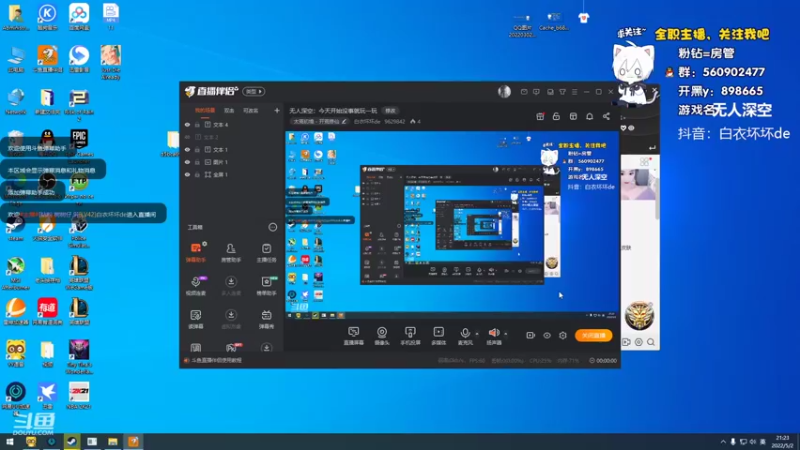Open the 弹幕助手 tool in the toolbox
The height and width of the screenshot is (450, 800).
tap(196, 253)
